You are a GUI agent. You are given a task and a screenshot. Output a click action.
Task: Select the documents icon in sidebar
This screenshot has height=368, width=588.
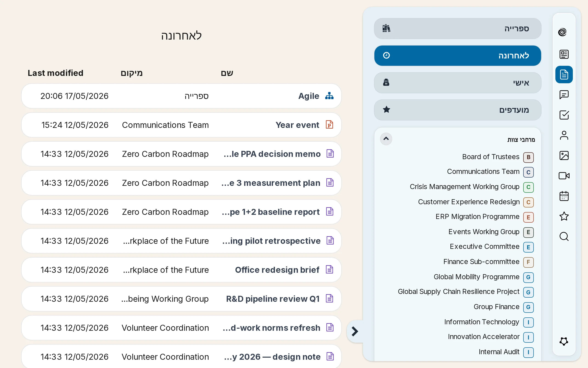[564, 75]
